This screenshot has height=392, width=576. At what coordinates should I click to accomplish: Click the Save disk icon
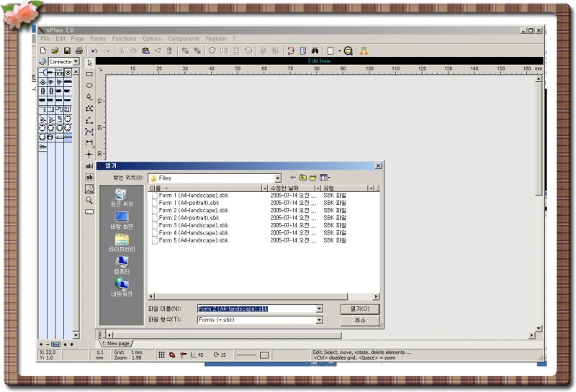(67, 50)
